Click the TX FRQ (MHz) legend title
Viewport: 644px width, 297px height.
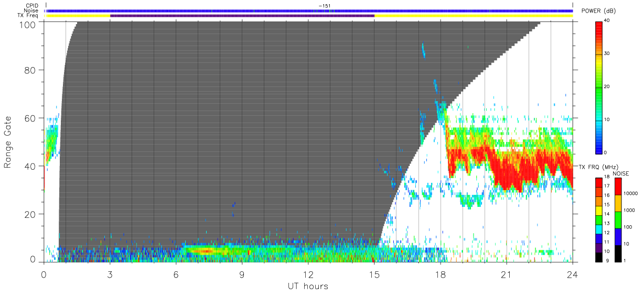[599, 167]
